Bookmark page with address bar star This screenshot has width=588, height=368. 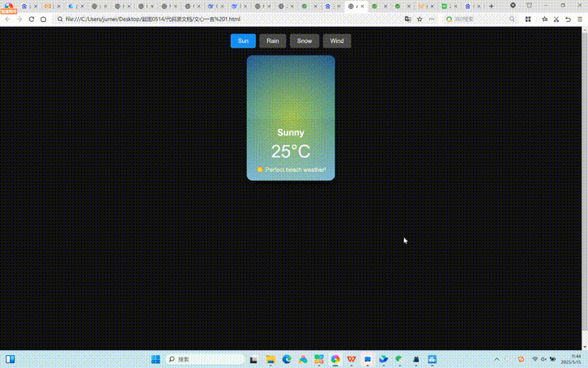[420, 19]
